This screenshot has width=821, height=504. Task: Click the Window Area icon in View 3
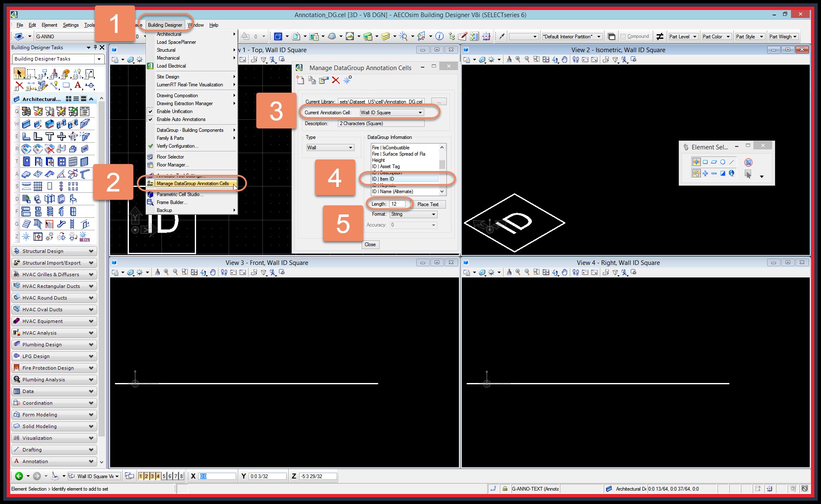[x=185, y=272]
